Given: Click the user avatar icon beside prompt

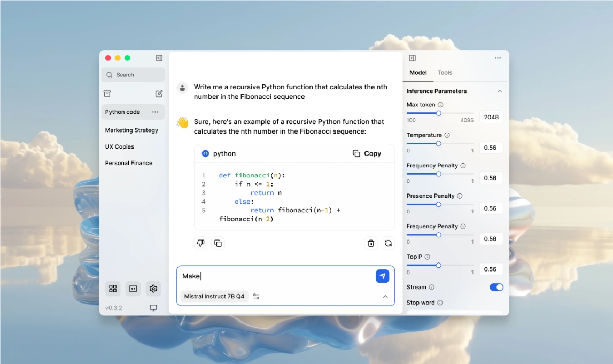Looking at the screenshot, I should [182, 88].
